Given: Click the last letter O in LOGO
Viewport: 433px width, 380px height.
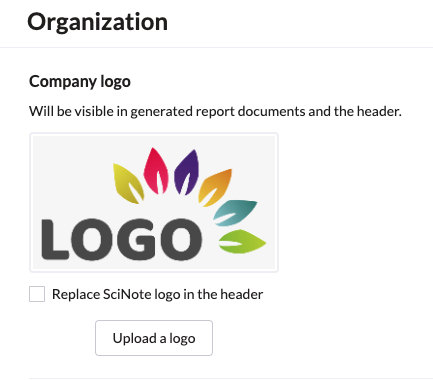Looking at the screenshot, I should pyautogui.click(x=180, y=239).
